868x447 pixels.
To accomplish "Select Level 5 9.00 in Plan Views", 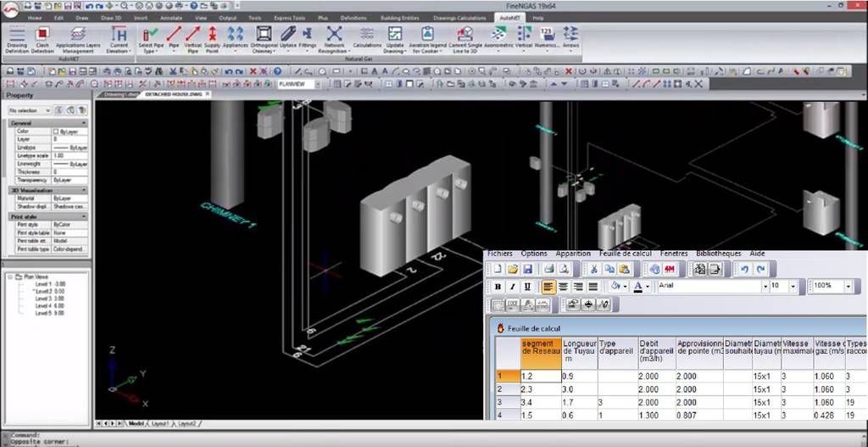I will pos(50,313).
